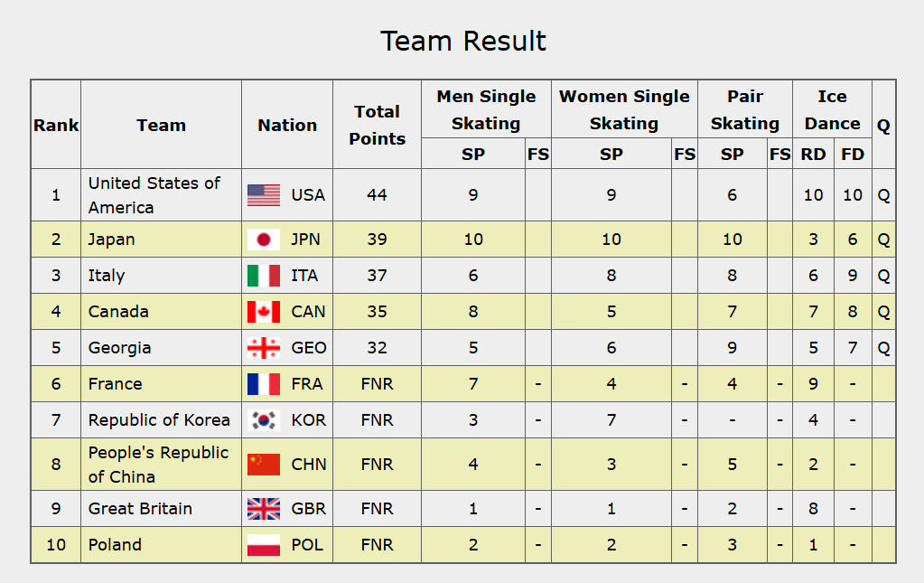Open the Japan team name
Screen dimensions: 924x583
tap(112, 240)
